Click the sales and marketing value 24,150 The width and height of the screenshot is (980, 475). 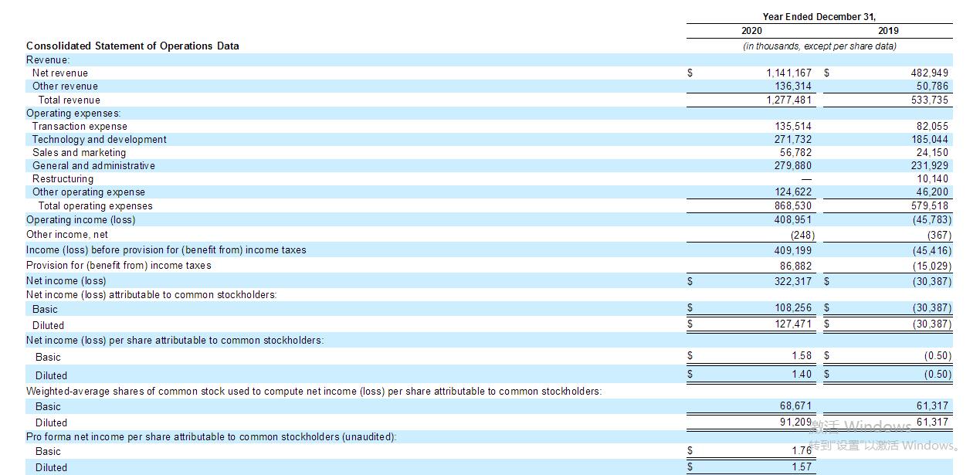click(x=933, y=153)
